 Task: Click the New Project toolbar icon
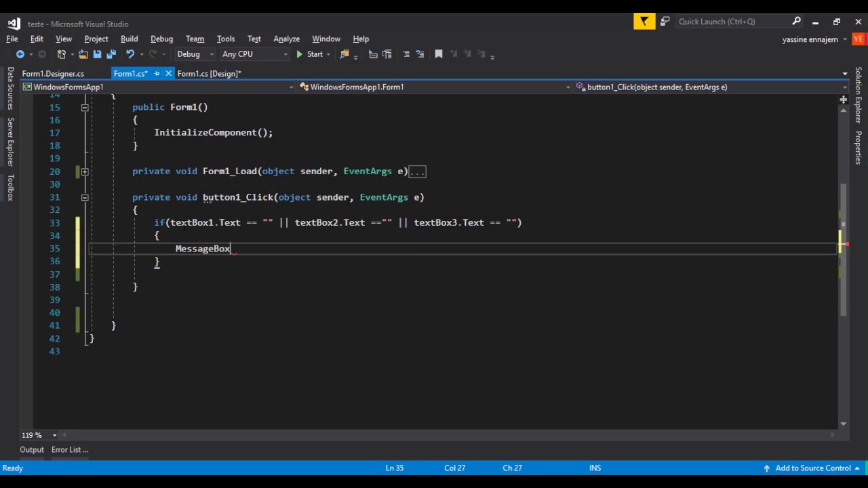pyautogui.click(x=61, y=54)
